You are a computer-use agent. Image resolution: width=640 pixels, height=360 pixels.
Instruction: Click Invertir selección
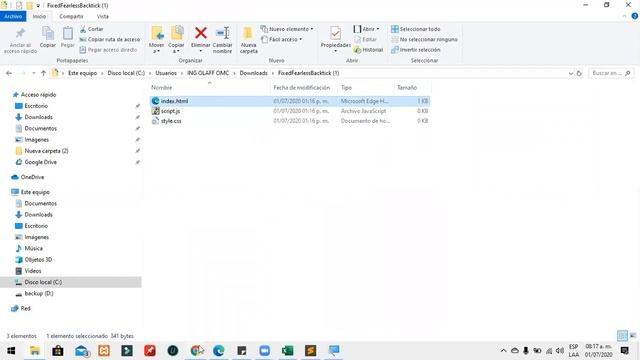(x=416, y=49)
